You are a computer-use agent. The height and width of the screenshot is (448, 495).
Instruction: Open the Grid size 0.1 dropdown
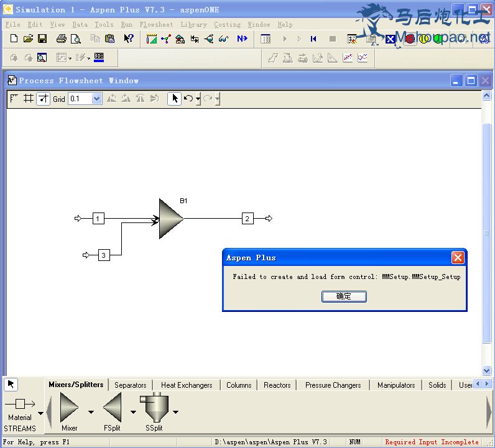coord(96,99)
